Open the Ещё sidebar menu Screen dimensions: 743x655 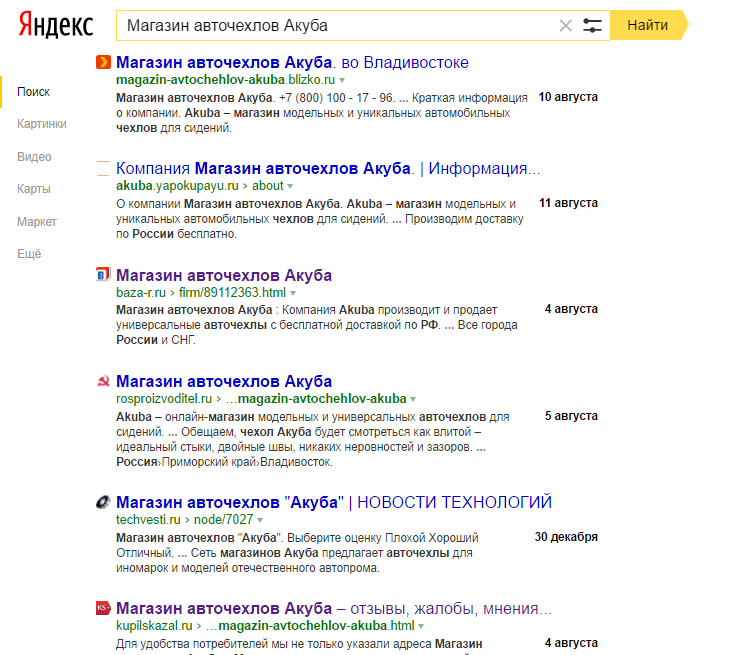pyautogui.click(x=29, y=254)
